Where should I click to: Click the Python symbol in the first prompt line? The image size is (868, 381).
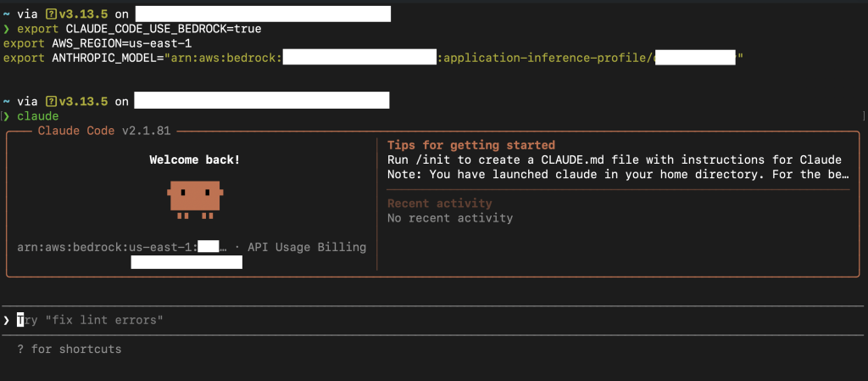51,14
